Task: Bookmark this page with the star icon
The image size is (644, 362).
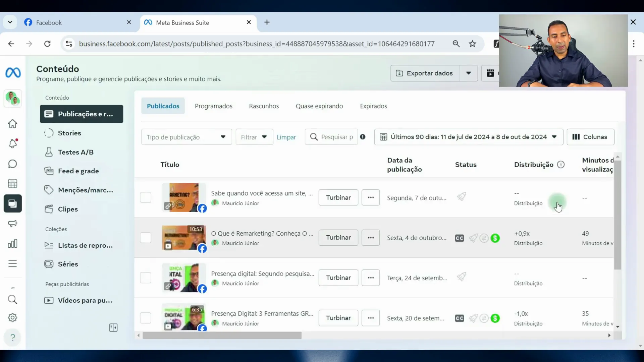Action: 473,44
